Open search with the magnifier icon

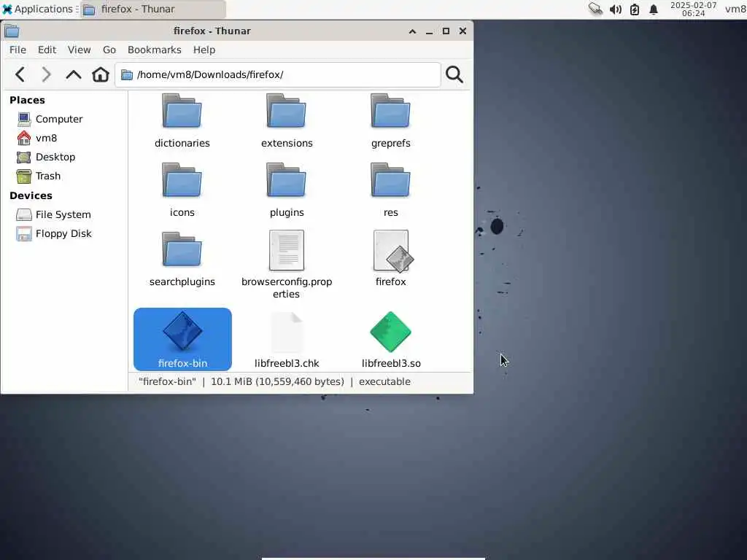(454, 75)
